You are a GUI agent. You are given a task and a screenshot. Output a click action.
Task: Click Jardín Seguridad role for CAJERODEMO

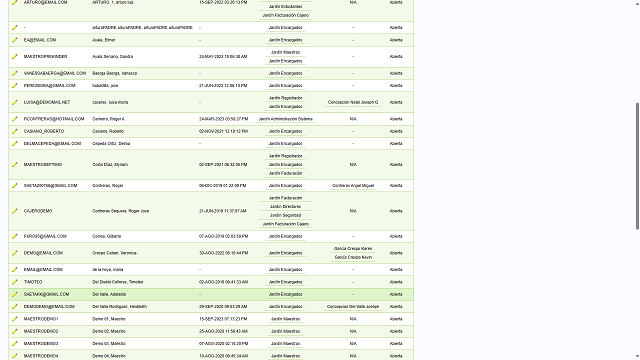[x=285, y=216]
